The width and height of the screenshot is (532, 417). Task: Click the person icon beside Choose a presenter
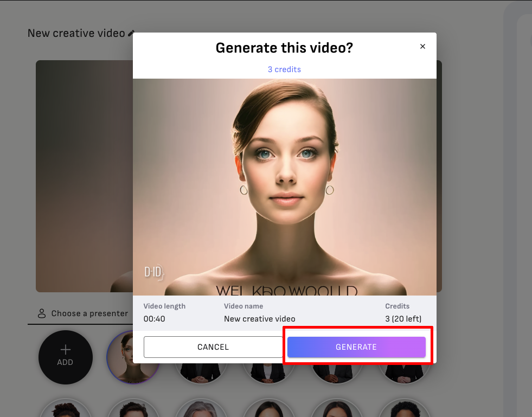(x=42, y=313)
